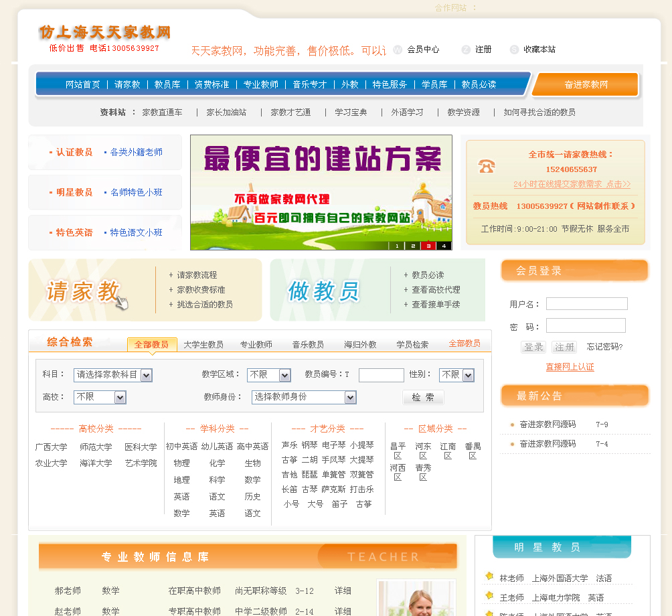The width and height of the screenshot is (672, 616).
Task: Click the star icon beside 林老师
Action: [x=489, y=577]
